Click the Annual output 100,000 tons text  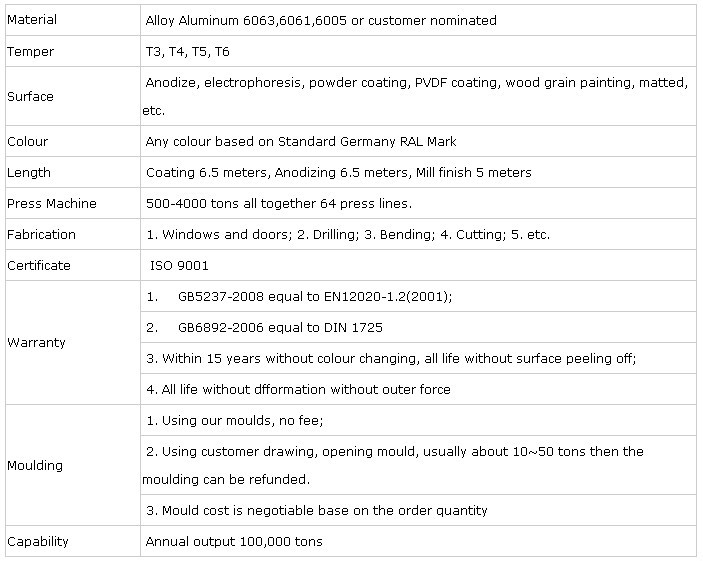[x=234, y=541]
